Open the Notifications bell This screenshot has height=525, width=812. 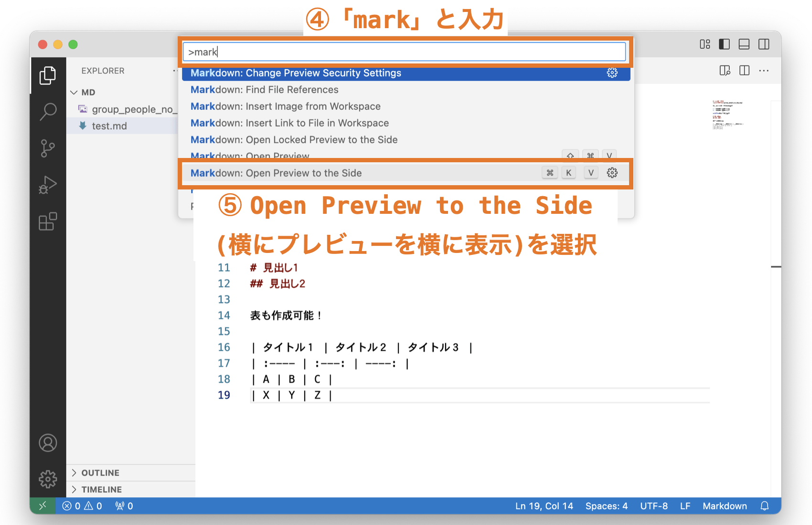[x=765, y=506]
